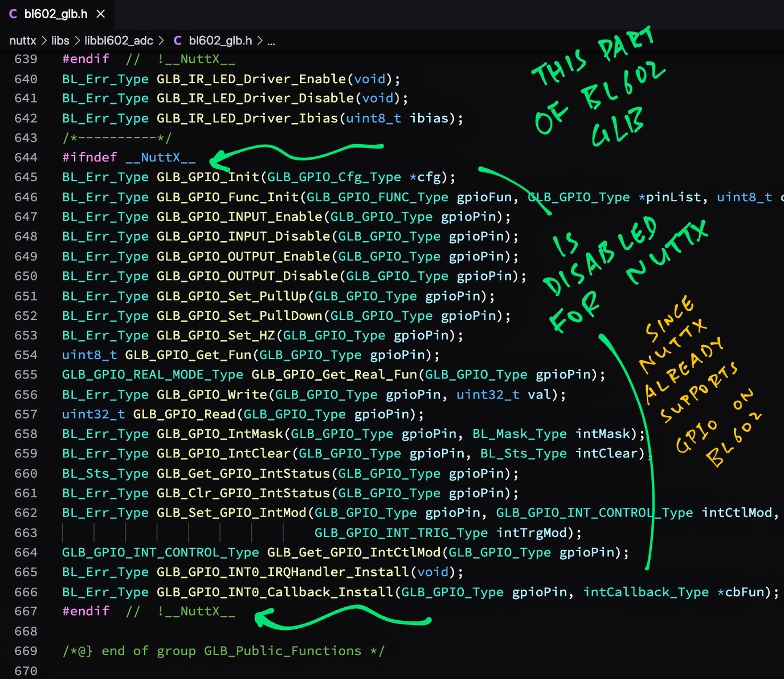Viewport: 784px width, 679px height.
Task: Expand the libbl602_adc breadcrumb
Action: coord(119,40)
